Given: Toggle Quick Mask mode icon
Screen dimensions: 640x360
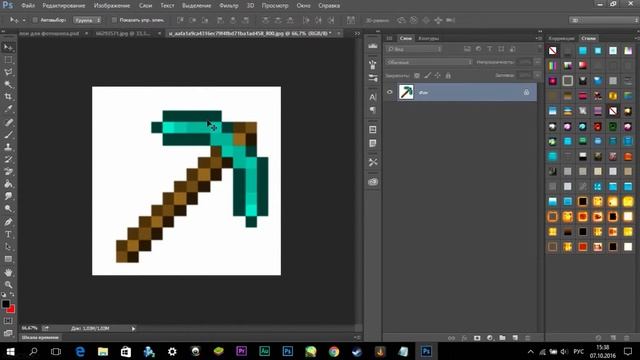Looking at the screenshot, I should pos(8,321).
